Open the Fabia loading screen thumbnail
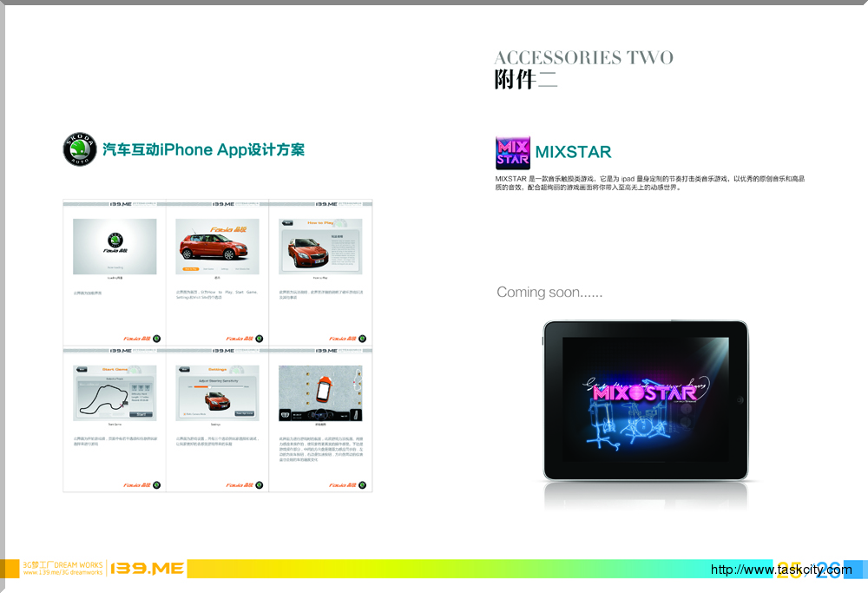 pos(115,247)
